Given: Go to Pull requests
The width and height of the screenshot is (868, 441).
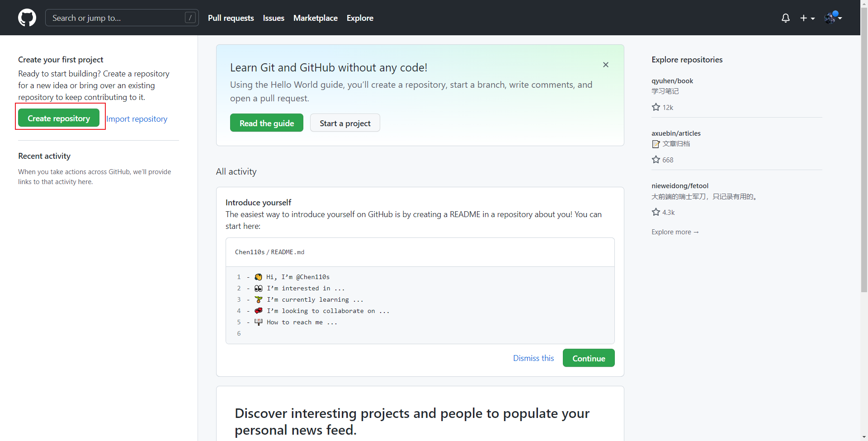Looking at the screenshot, I should pos(231,18).
